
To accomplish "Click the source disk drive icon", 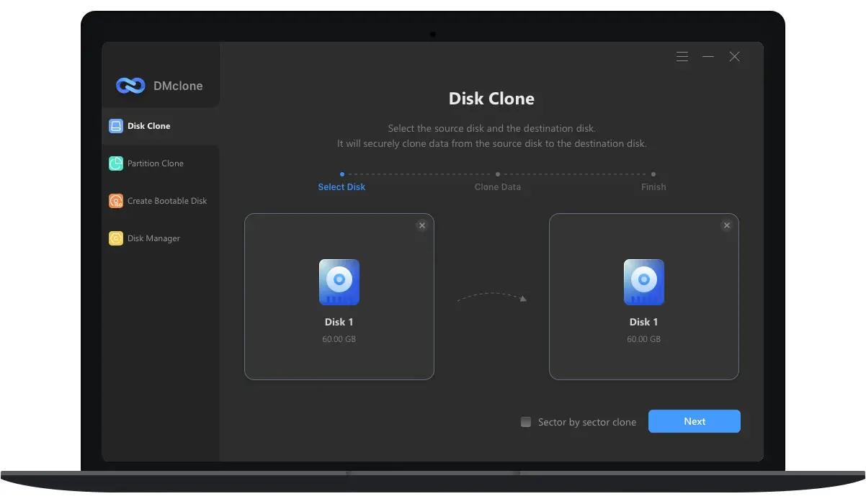I will [339, 282].
